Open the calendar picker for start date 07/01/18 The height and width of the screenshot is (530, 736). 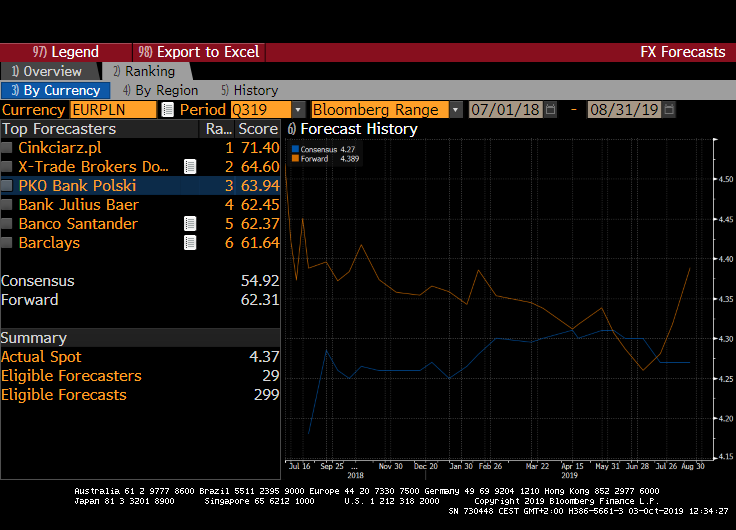pyautogui.click(x=554, y=110)
